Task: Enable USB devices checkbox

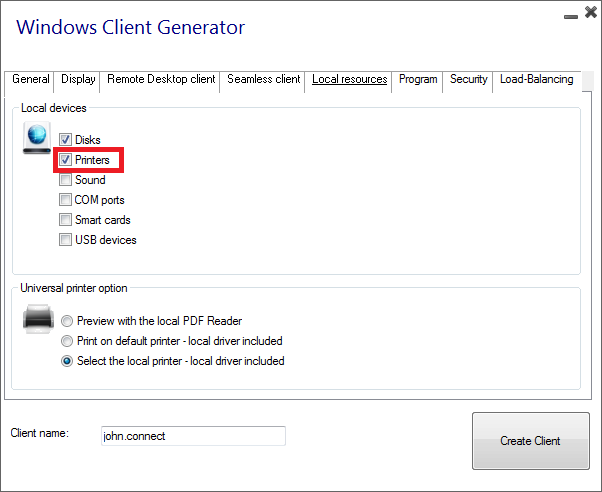Action: coord(66,240)
